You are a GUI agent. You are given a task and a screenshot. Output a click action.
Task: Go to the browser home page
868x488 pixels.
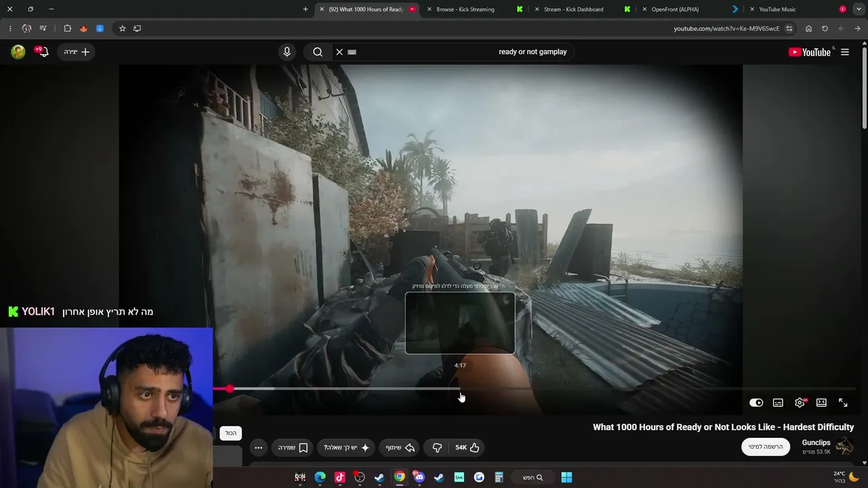pyautogui.click(x=808, y=28)
